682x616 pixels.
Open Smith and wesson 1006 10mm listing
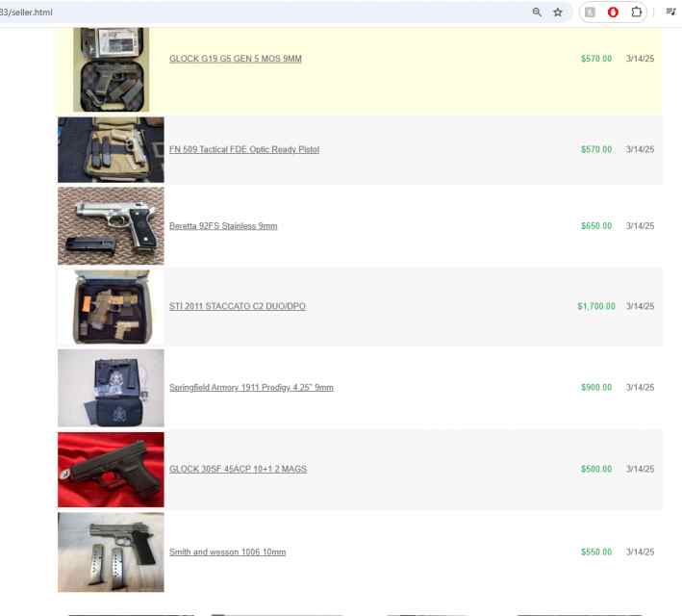pyautogui.click(x=227, y=552)
